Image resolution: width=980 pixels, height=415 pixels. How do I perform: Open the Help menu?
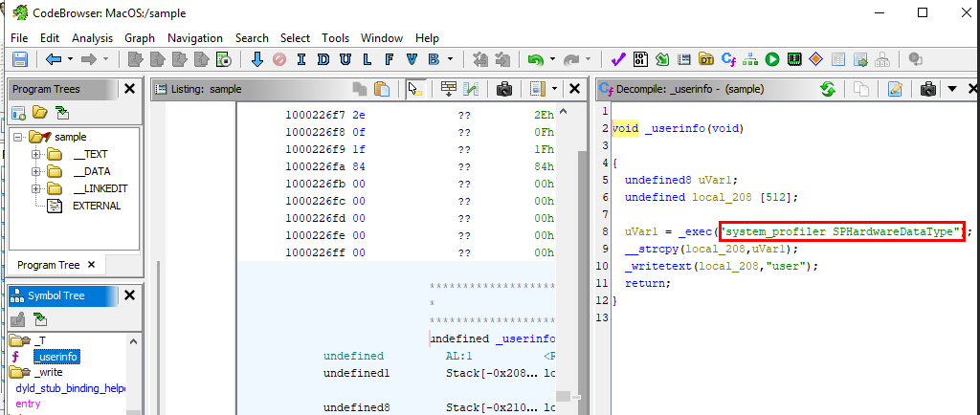[x=427, y=38]
